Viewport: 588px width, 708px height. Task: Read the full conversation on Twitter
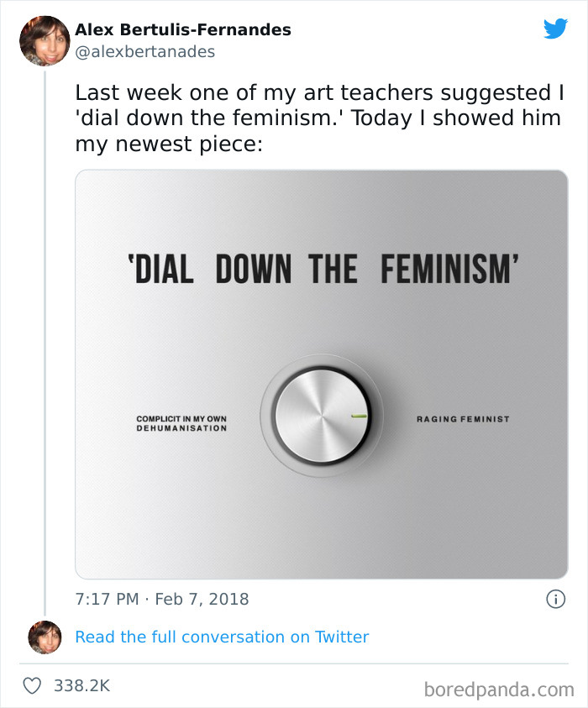[x=222, y=637]
